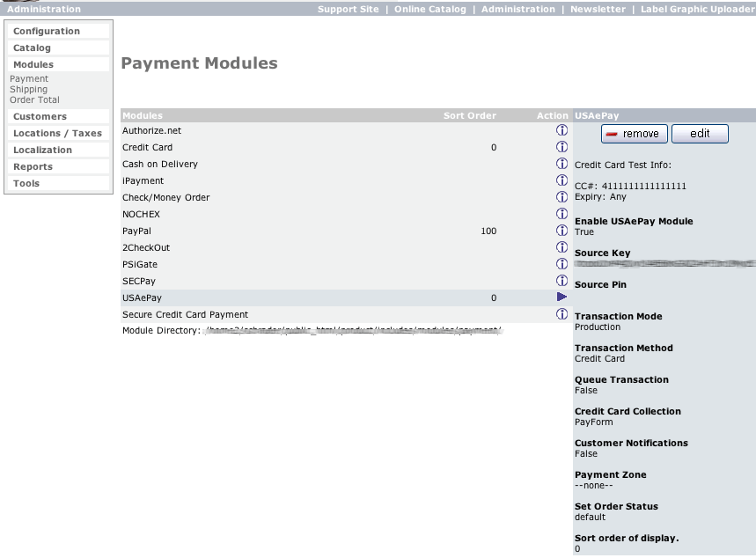Select the 2CheckOut module row

tap(146, 247)
